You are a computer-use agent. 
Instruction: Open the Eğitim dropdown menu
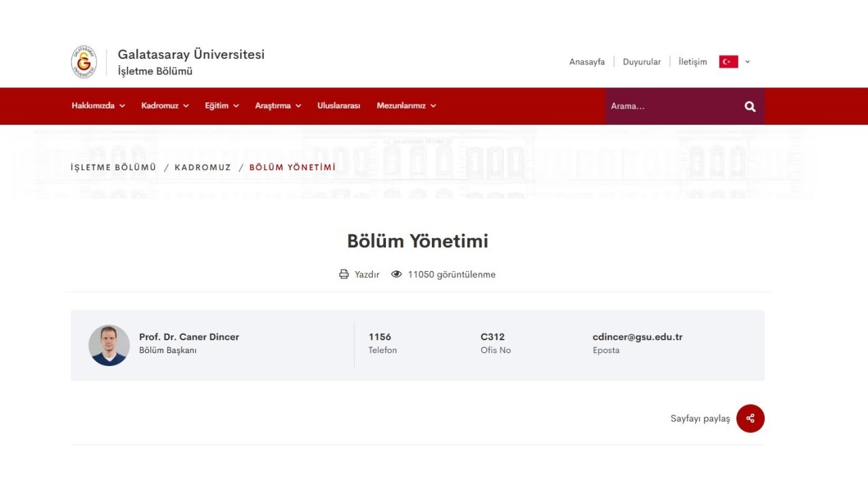click(x=222, y=106)
